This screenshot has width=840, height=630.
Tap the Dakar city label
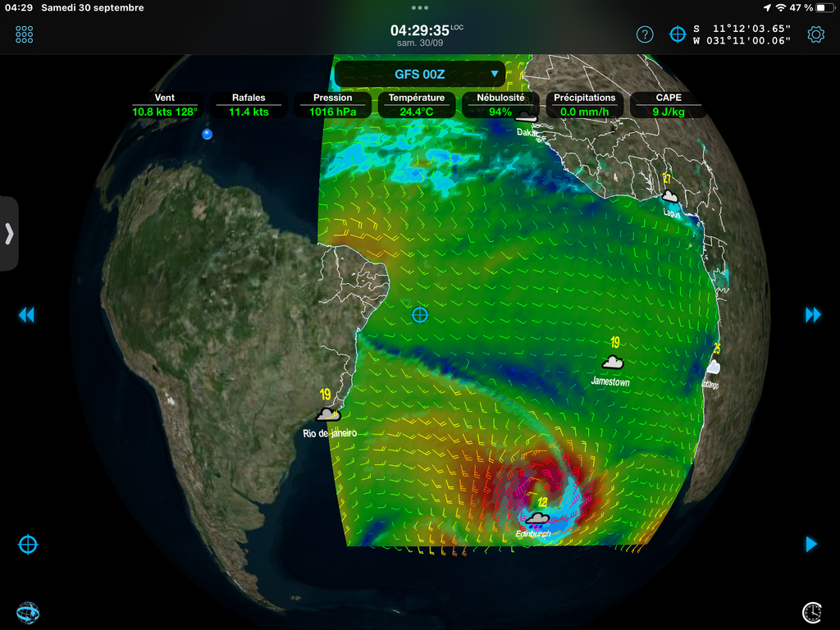click(x=526, y=132)
